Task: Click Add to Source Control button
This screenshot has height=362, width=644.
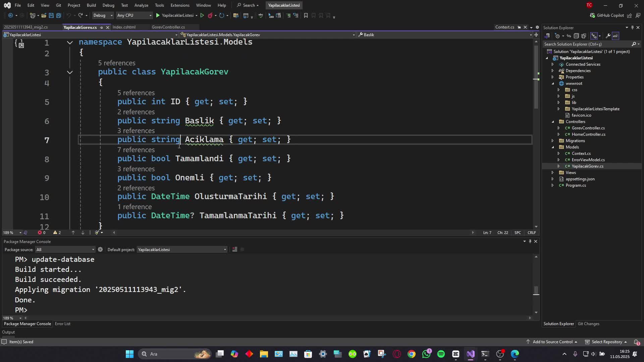Action: point(552,342)
